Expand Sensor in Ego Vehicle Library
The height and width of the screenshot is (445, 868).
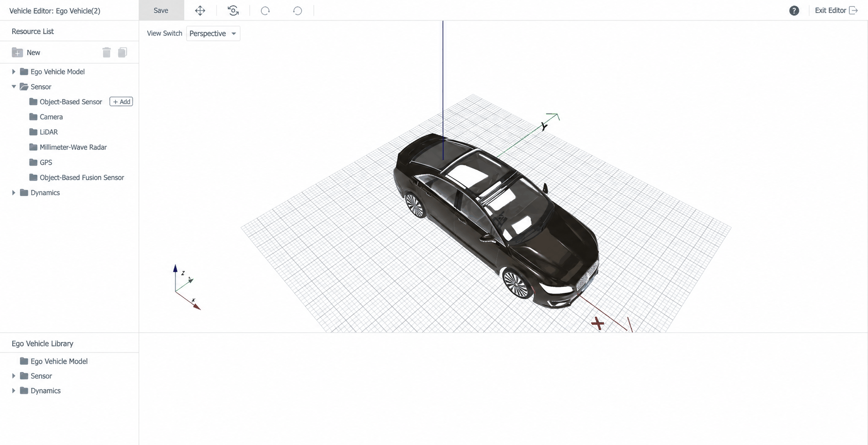coord(14,376)
